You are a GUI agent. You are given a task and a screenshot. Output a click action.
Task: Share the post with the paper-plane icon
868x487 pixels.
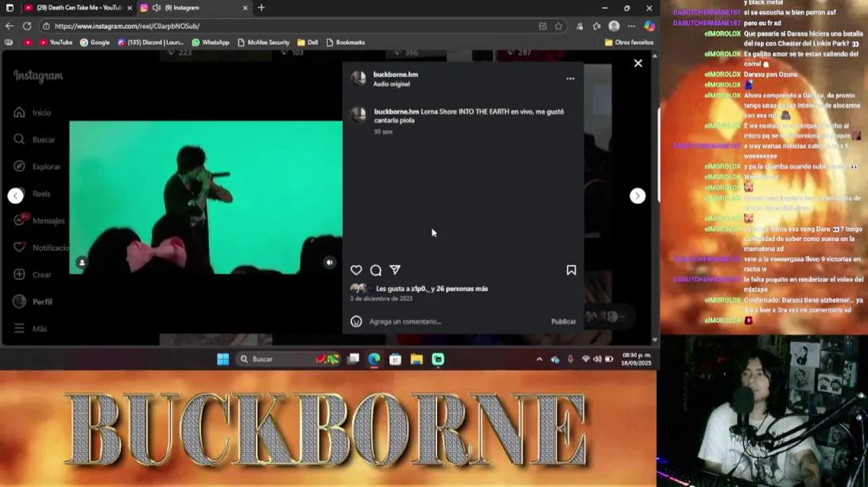tap(395, 270)
